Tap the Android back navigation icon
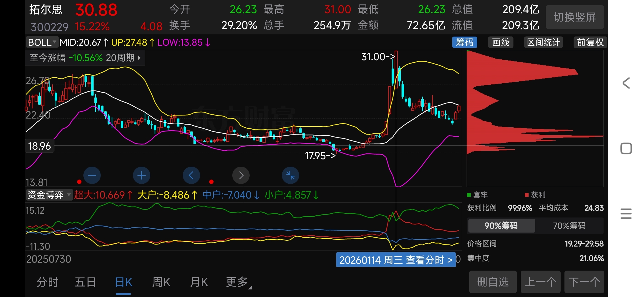 626,83
